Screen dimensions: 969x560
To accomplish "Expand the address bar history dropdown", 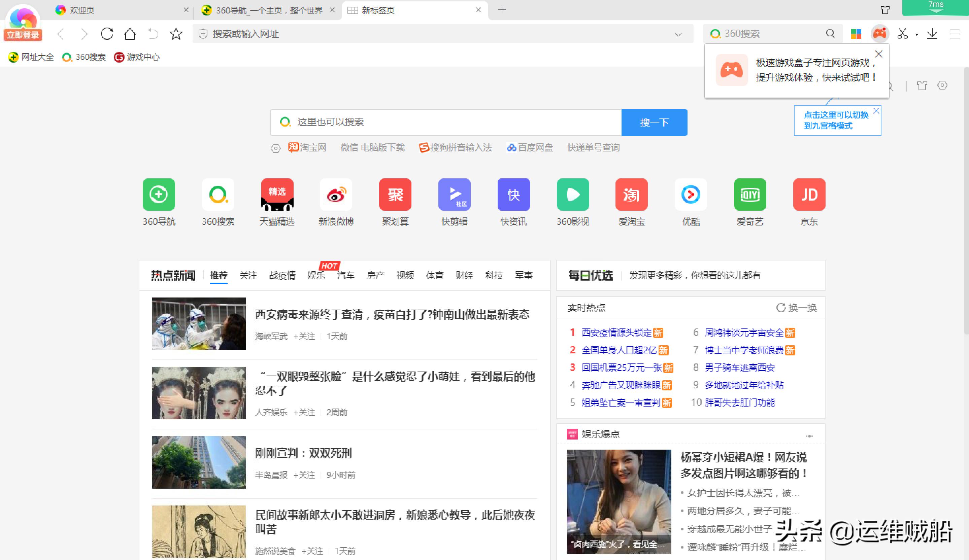I will 678,34.
